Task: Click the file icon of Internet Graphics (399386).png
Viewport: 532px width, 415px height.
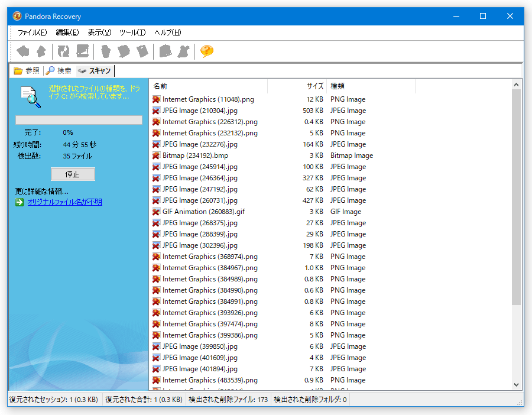Action: 156,335
